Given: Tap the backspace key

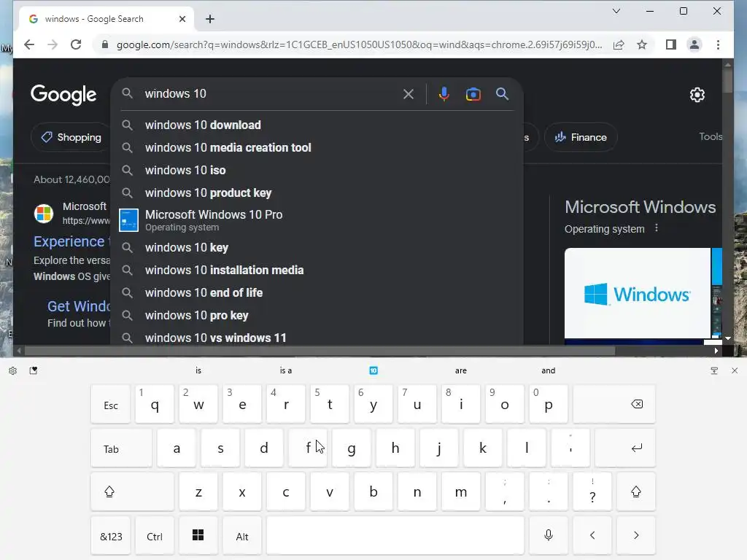Looking at the screenshot, I should click(x=614, y=404).
